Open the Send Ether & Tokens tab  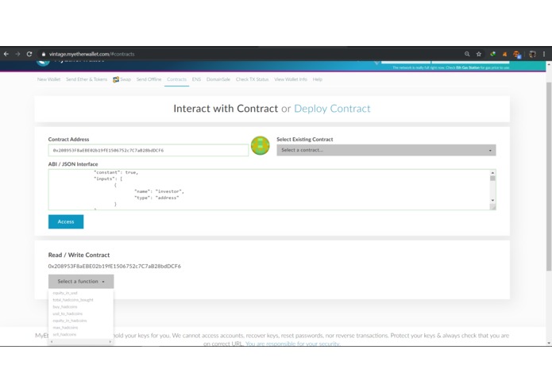click(87, 79)
